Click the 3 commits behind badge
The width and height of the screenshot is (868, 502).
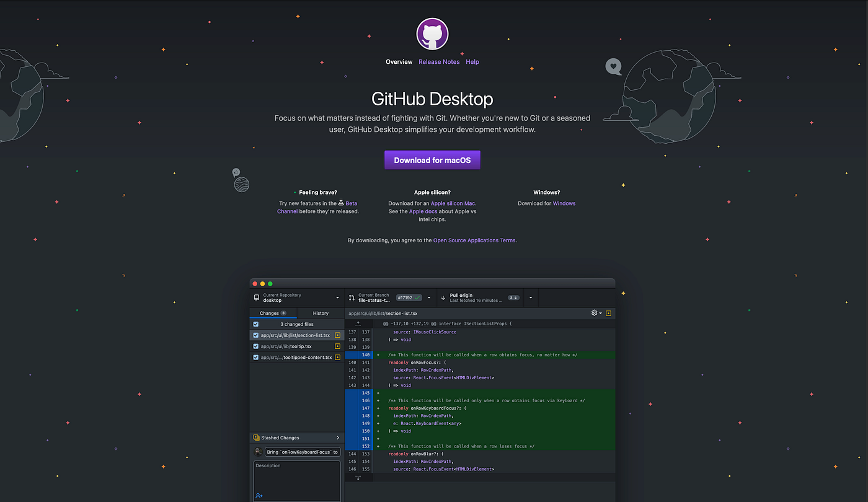[x=513, y=297]
